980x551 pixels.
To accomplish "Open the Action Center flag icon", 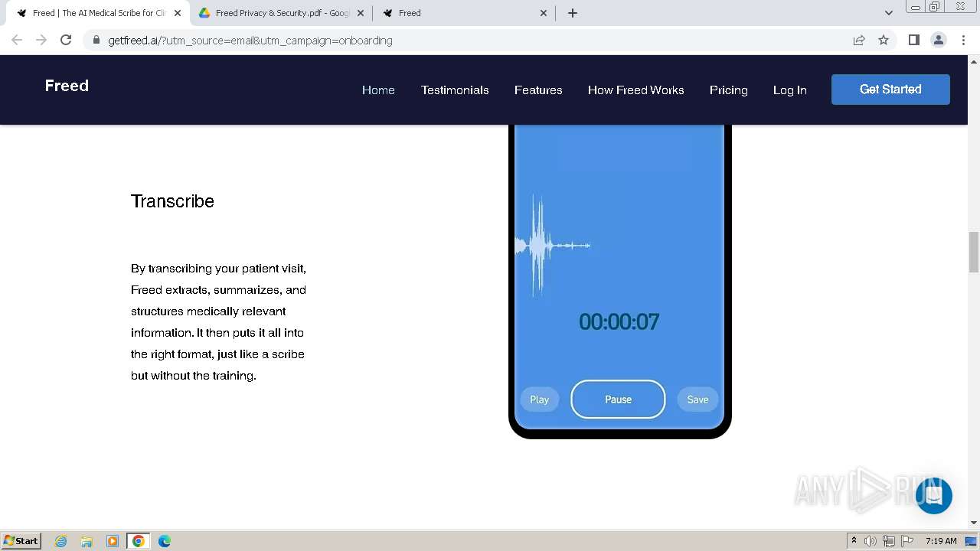I will (907, 541).
